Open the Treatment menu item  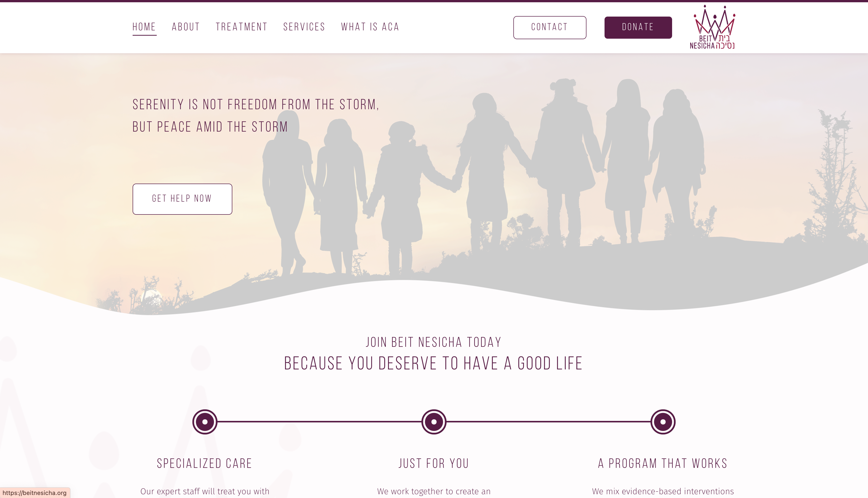coord(241,27)
